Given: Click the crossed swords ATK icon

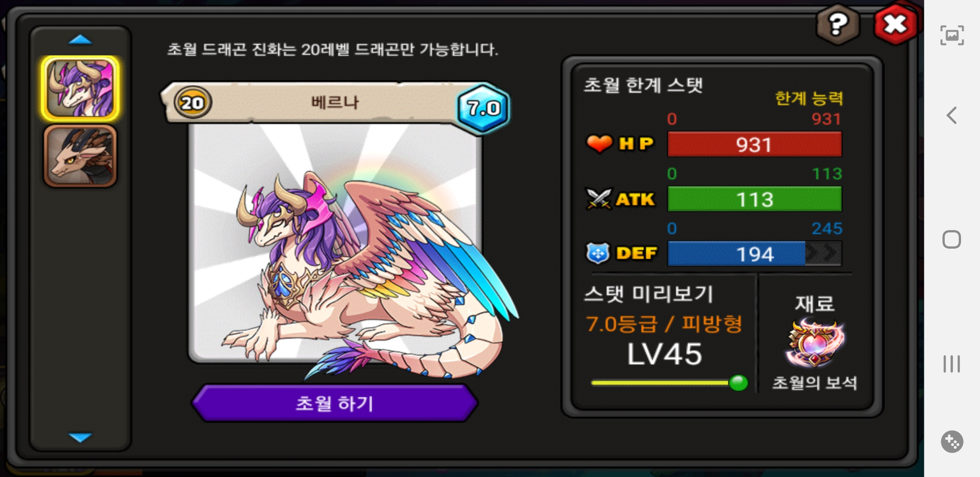Looking at the screenshot, I should 599,199.
